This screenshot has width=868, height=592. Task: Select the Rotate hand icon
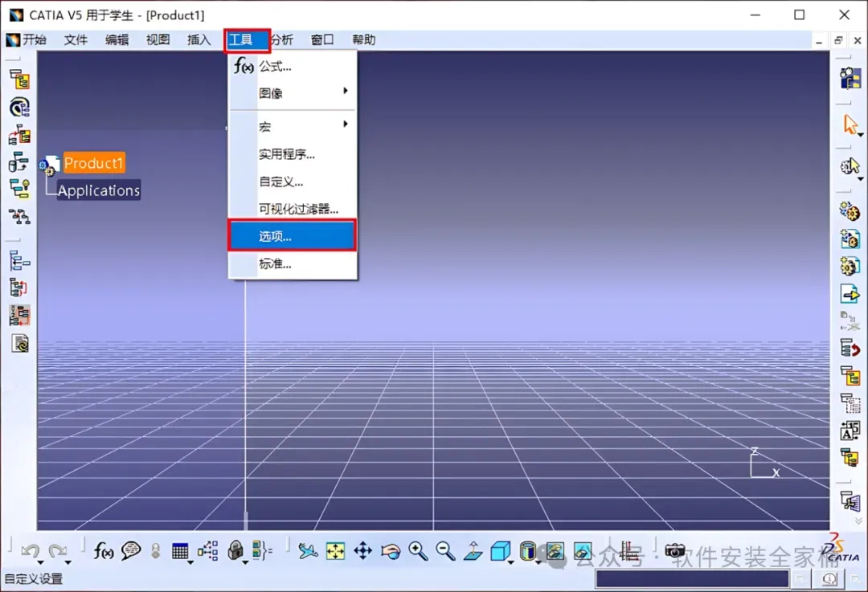(x=391, y=551)
